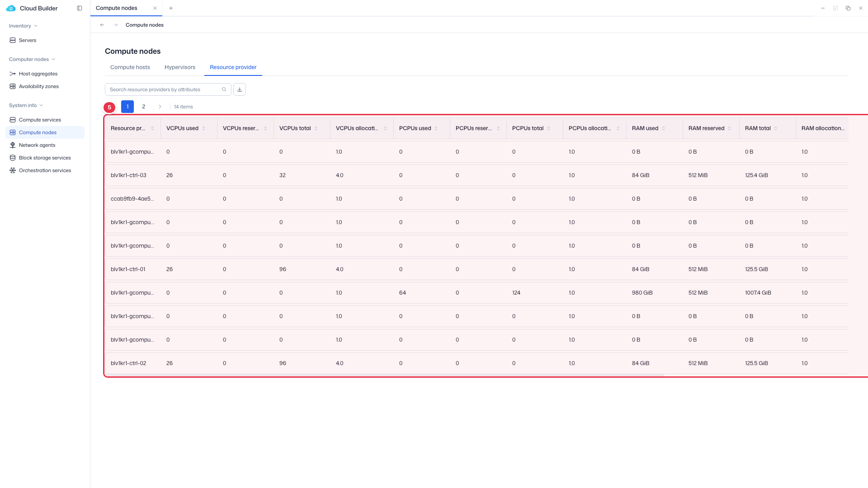Click Compute nodes breadcrumb
This screenshot has height=488, width=868.
pos(145,25)
